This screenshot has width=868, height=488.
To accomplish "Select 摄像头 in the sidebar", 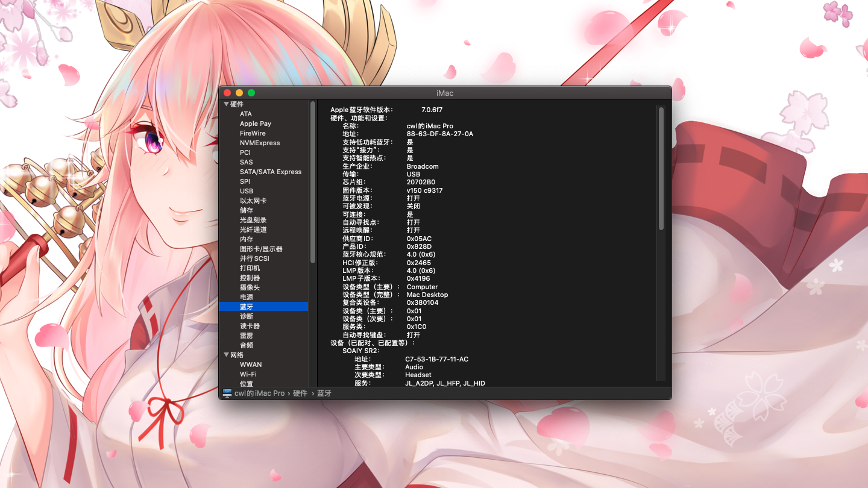I will click(x=250, y=287).
